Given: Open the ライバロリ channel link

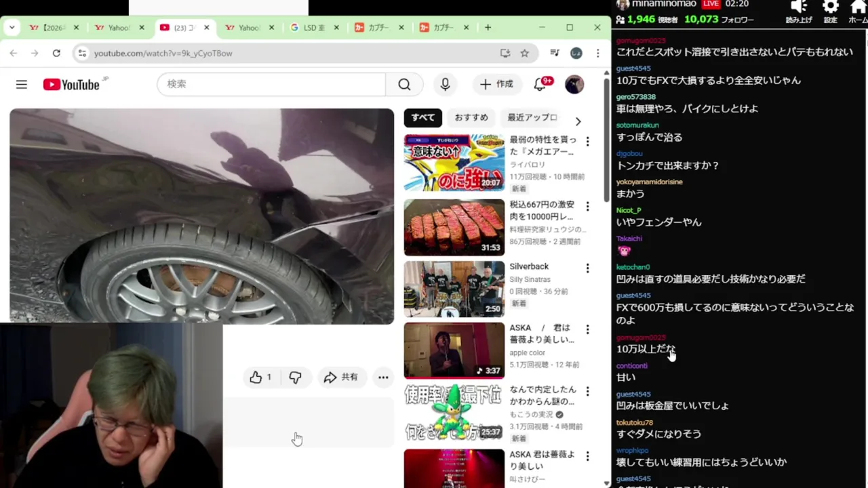Looking at the screenshot, I should pos(528,164).
